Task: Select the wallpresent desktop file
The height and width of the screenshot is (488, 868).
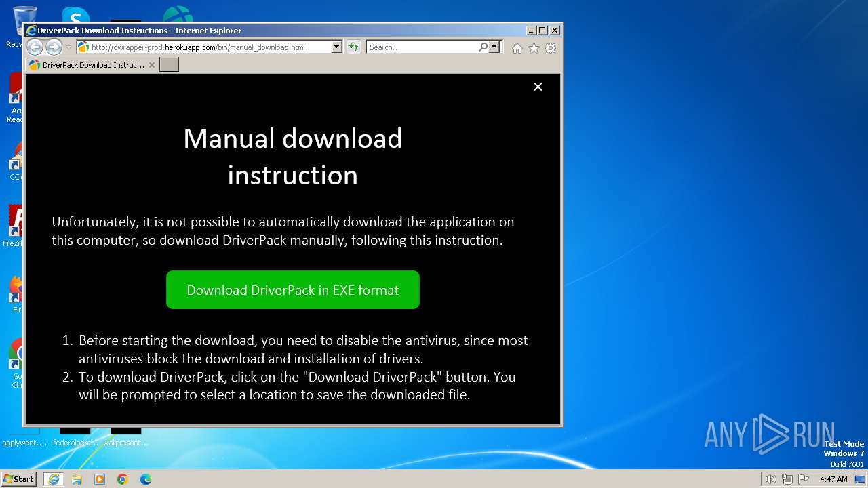Action: [x=126, y=437]
